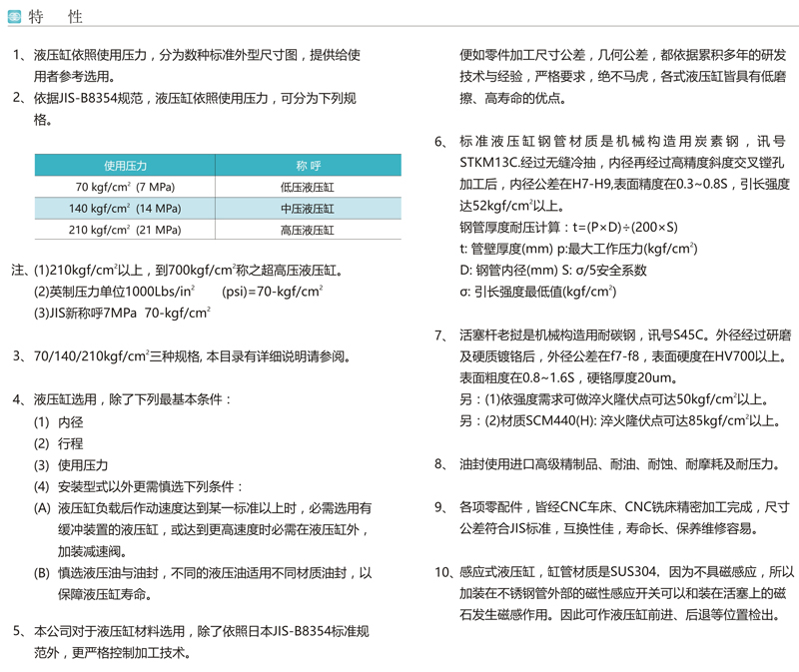The image size is (799, 672).
Task: Select the highlighted 中压液压缸 cell
Action: point(308,209)
